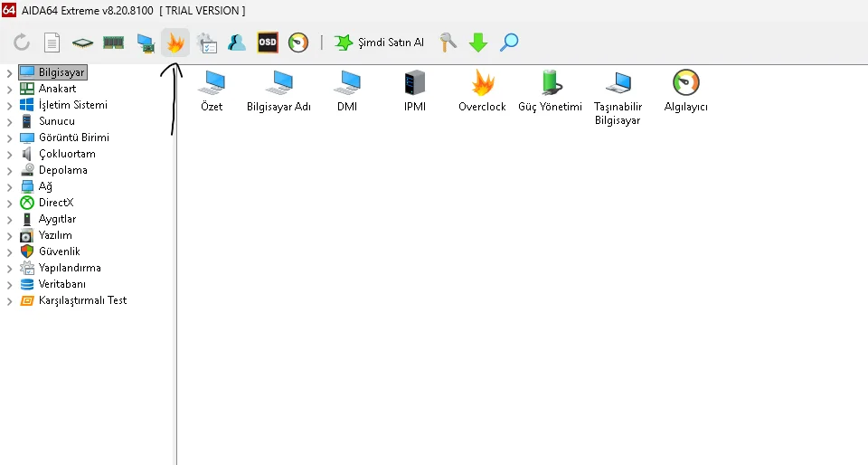Select Bilgisayar in the tree

[x=53, y=72]
